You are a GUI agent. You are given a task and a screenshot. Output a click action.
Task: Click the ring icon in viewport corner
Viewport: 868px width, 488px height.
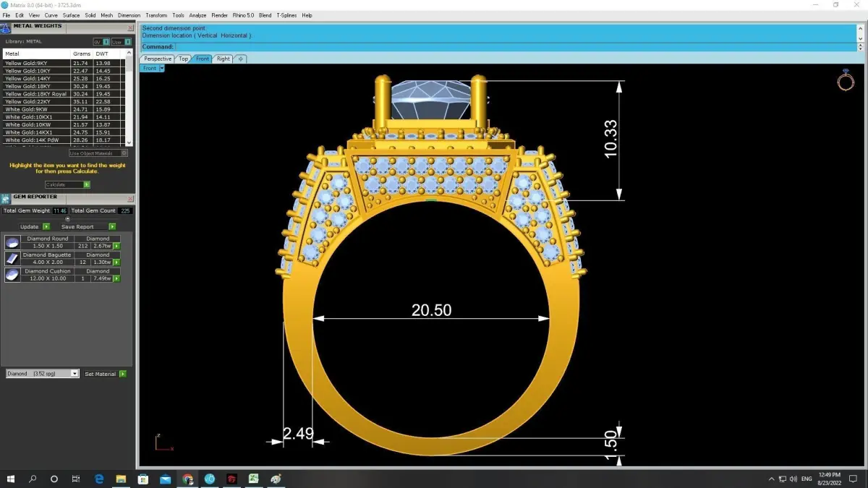pyautogui.click(x=846, y=80)
